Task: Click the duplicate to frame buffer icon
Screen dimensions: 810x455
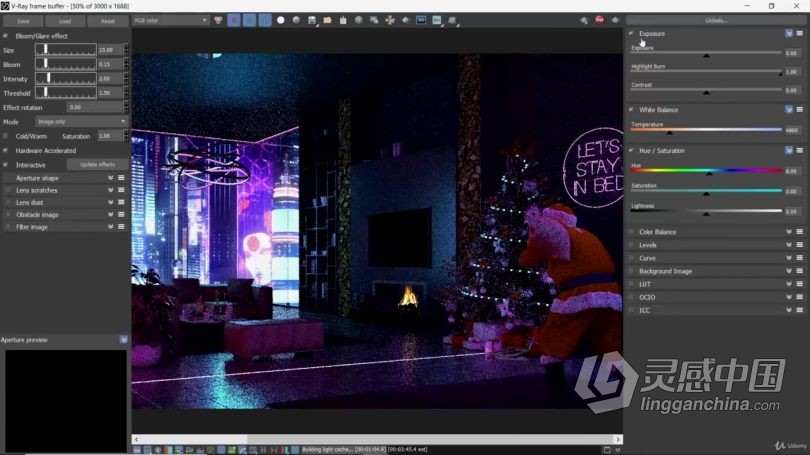Action: tap(374, 20)
